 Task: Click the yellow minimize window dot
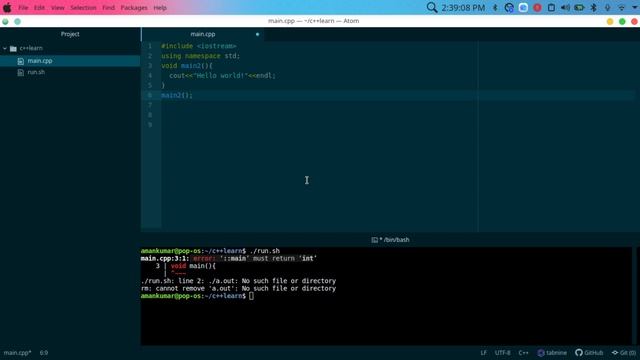click(x=610, y=21)
